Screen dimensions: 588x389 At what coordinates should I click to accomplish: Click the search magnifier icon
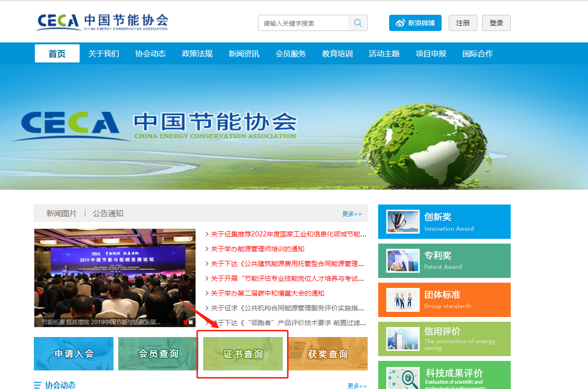358,23
